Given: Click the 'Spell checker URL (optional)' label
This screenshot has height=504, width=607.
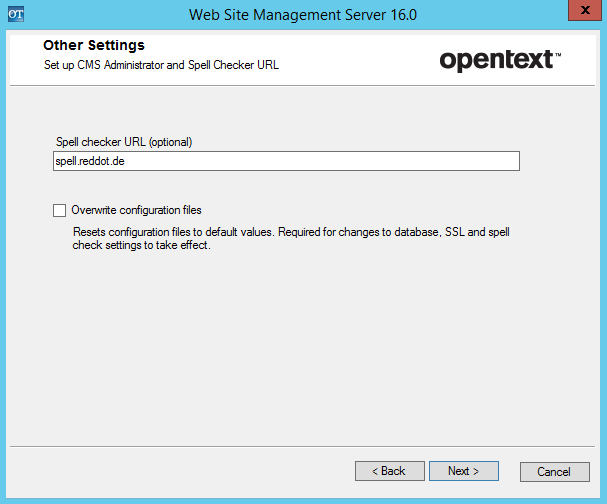Looking at the screenshot, I should coord(124,142).
